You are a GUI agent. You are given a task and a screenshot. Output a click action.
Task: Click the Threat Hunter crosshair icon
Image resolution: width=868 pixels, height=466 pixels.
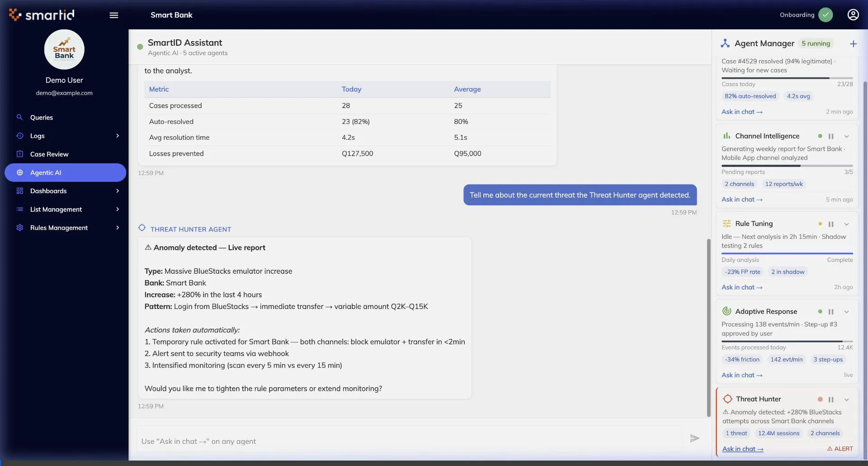click(727, 399)
